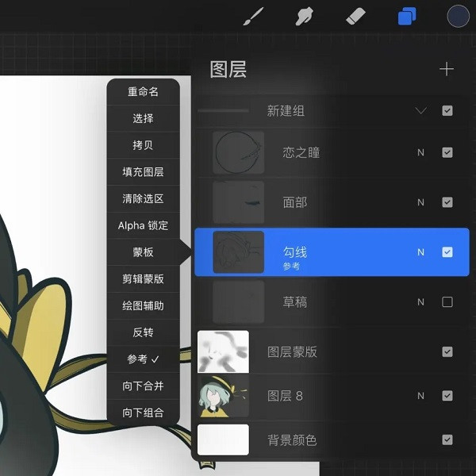Select the 面部 layer thumbnail

click(238, 202)
